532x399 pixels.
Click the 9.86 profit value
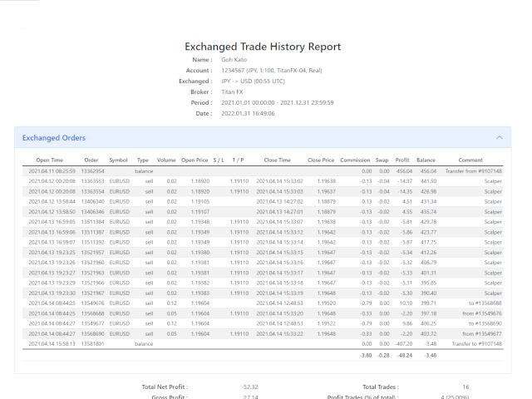click(407, 323)
